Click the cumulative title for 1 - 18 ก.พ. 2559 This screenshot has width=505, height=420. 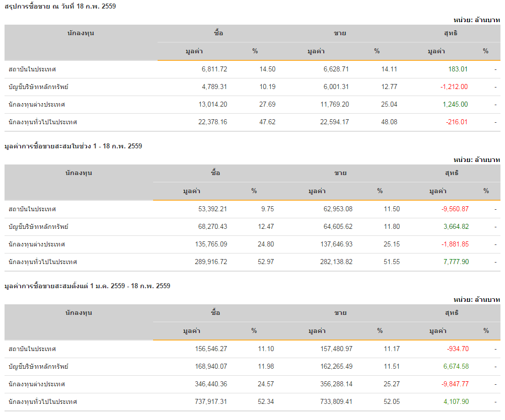point(73,146)
